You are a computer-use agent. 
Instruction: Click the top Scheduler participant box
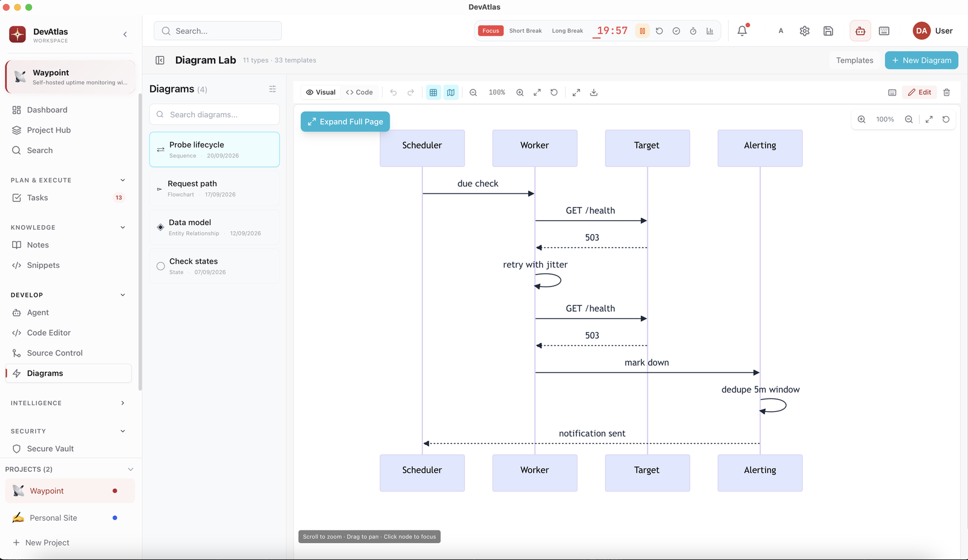tap(422, 148)
